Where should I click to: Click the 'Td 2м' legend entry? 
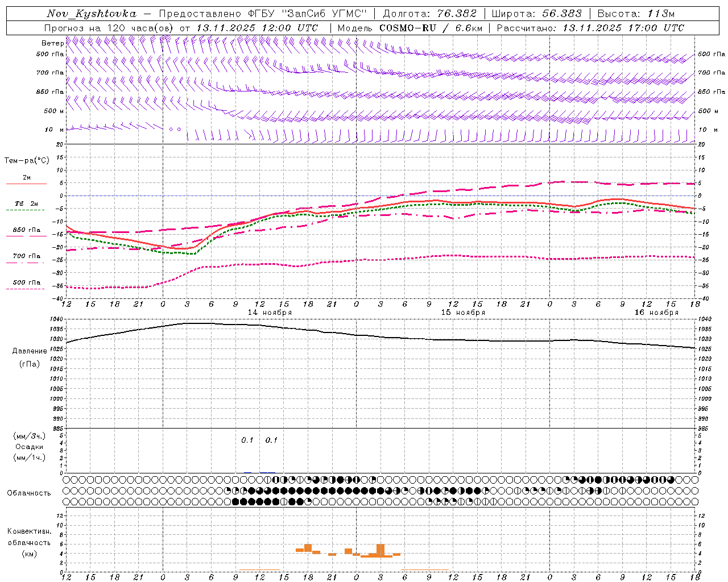coord(27,203)
